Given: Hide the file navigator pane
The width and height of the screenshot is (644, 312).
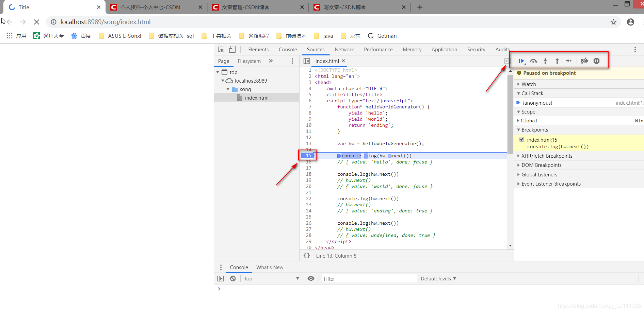Looking at the screenshot, I should (307, 61).
